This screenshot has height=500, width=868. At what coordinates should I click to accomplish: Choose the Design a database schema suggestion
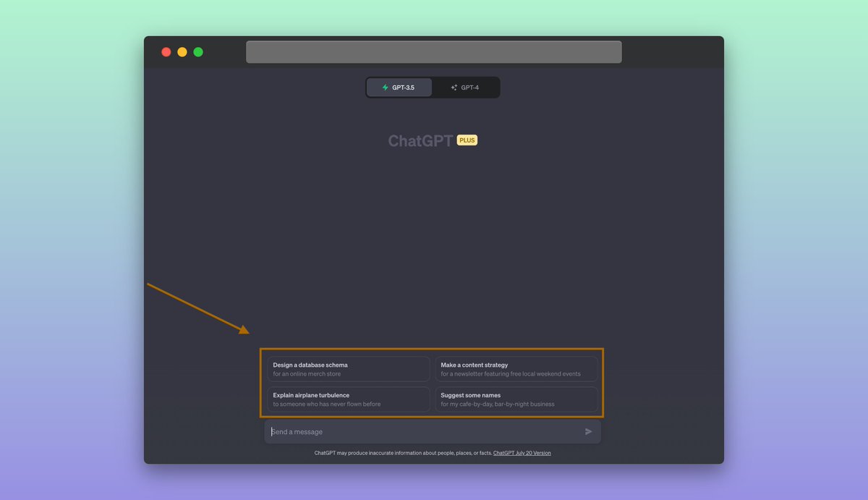point(349,369)
